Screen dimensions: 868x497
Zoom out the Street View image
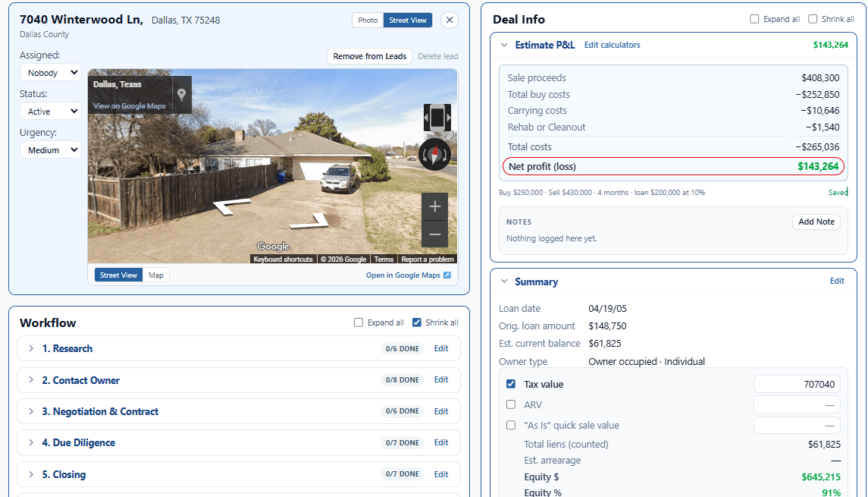click(434, 234)
